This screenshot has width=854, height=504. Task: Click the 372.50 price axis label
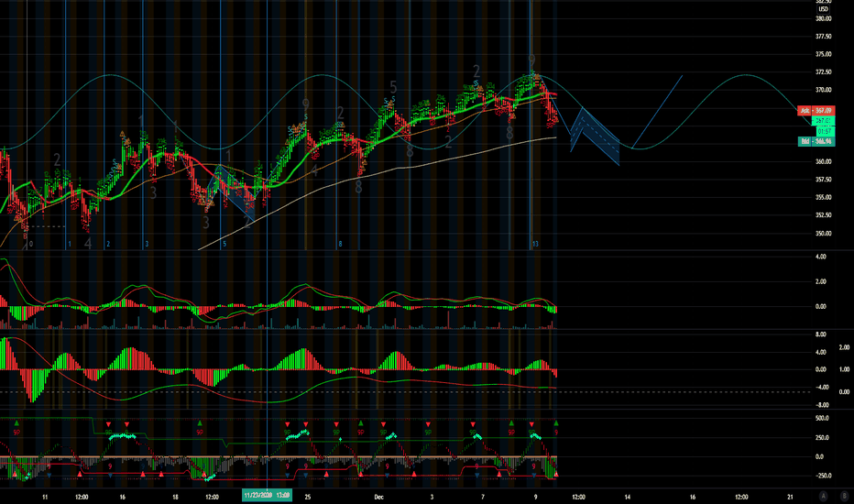(823, 72)
